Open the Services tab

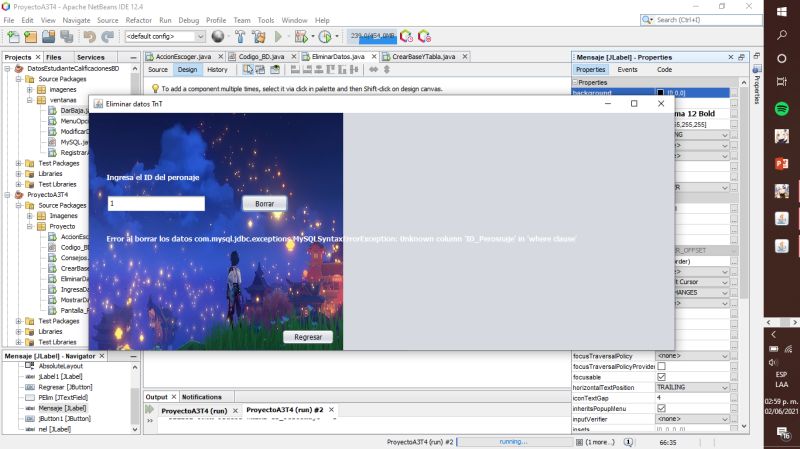90,57
